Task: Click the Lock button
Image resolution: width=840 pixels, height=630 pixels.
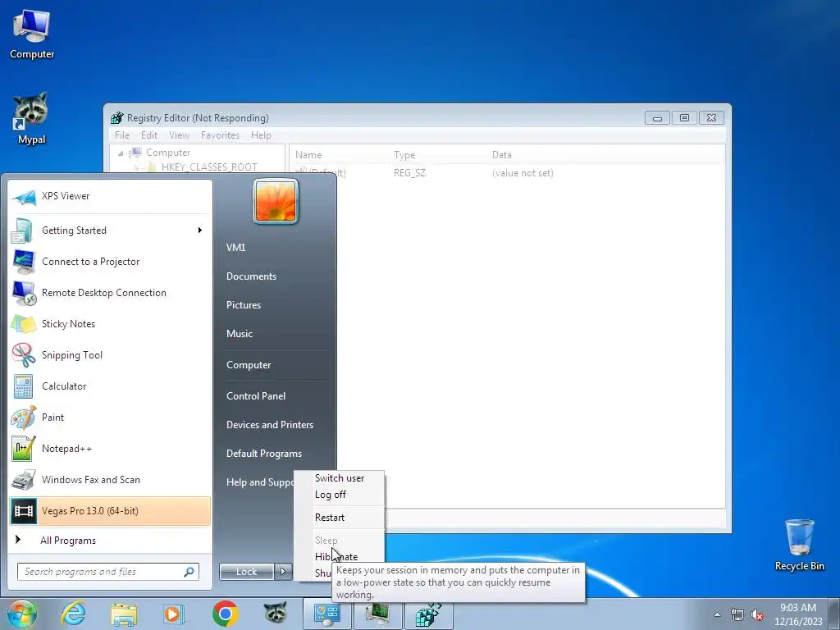Action: [x=247, y=572]
